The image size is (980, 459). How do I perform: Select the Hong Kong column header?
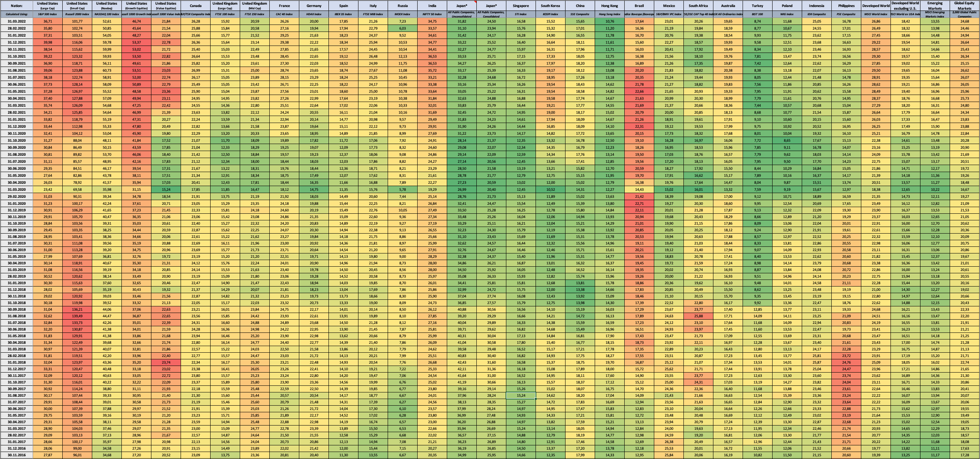(609, 6)
